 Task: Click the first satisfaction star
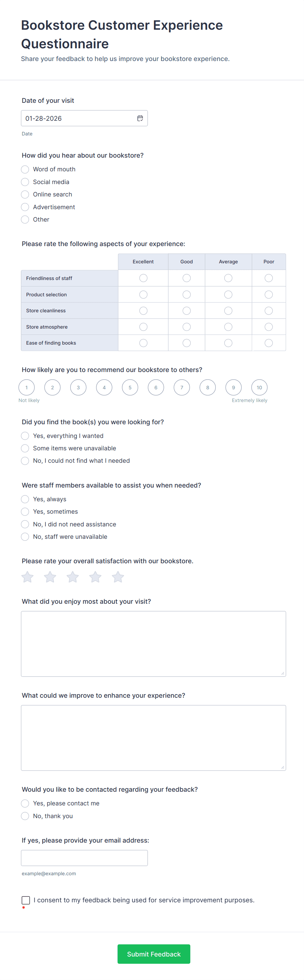click(x=27, y=577)
